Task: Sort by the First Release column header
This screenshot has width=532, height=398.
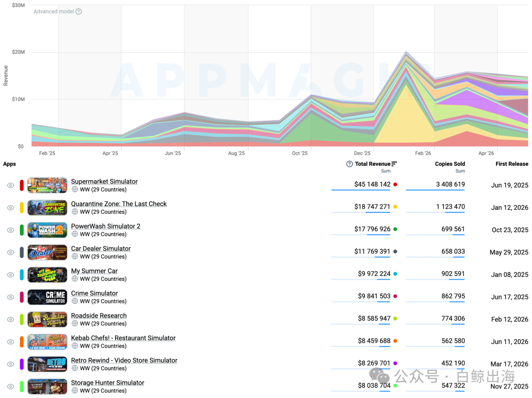Action: [512, 164]
